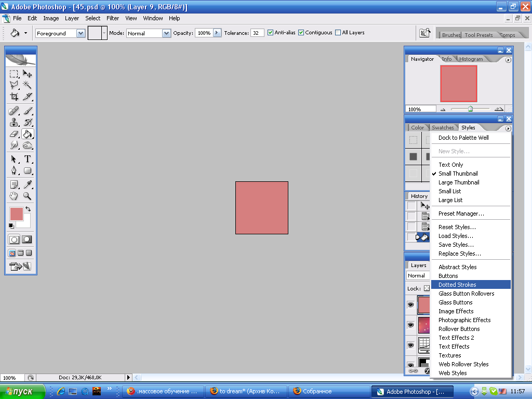Select the Notes tool

[14, 184]
